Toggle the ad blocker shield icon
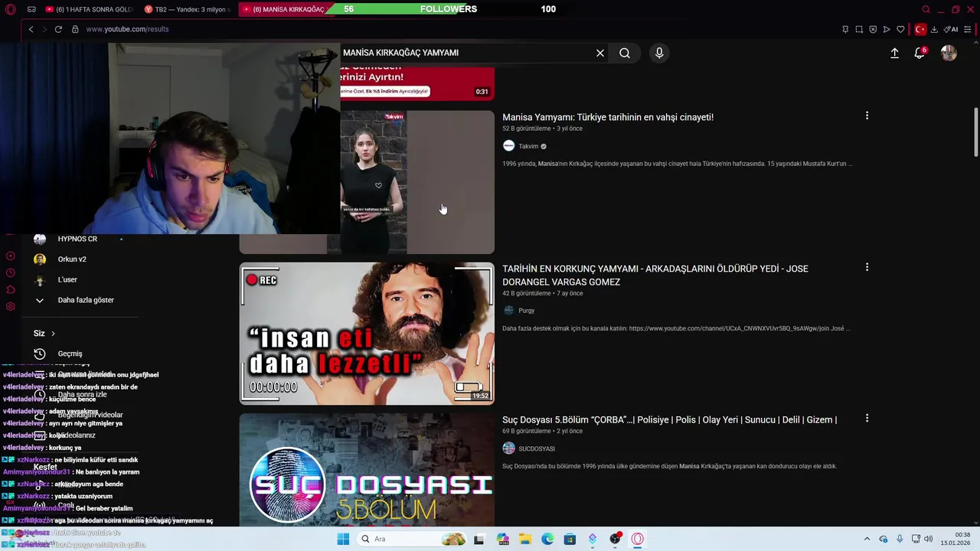Viewport: 980px width, 551px height. click(x=873, y=29)
